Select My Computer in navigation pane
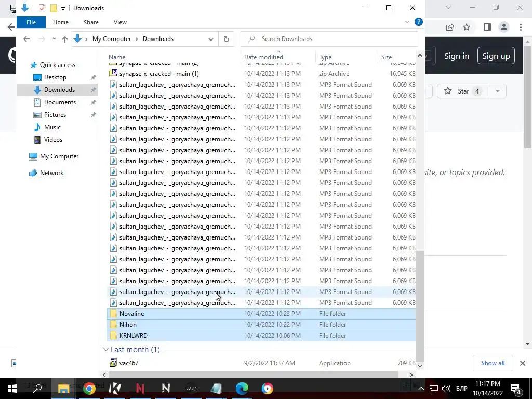The height and width of the screenshot is (399, 532). coord(59,156)
